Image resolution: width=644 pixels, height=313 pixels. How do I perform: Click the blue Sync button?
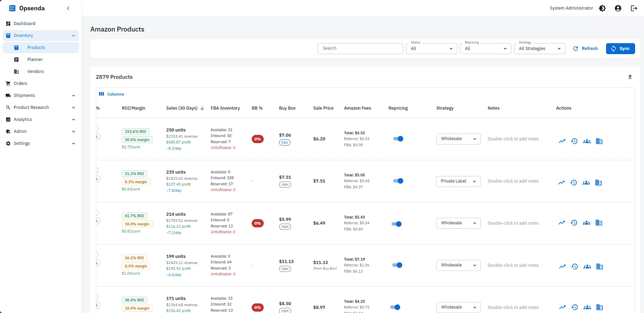point(620,49)
